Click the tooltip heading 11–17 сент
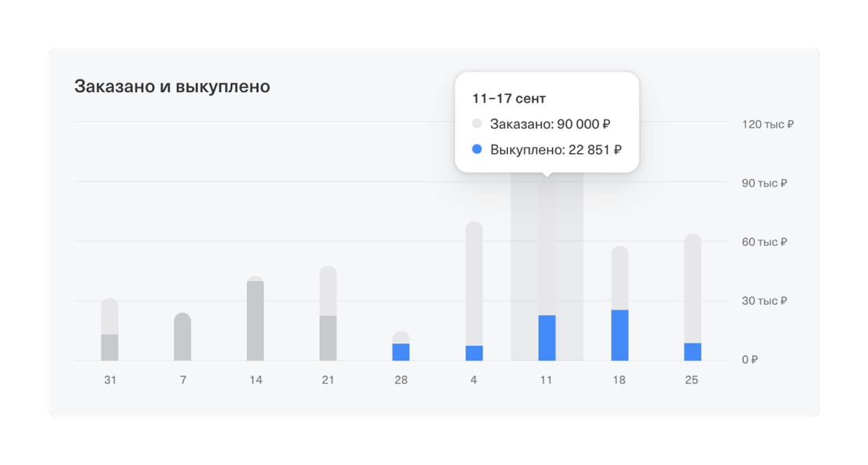The image size is (868, 465). [x=509, y=99]
